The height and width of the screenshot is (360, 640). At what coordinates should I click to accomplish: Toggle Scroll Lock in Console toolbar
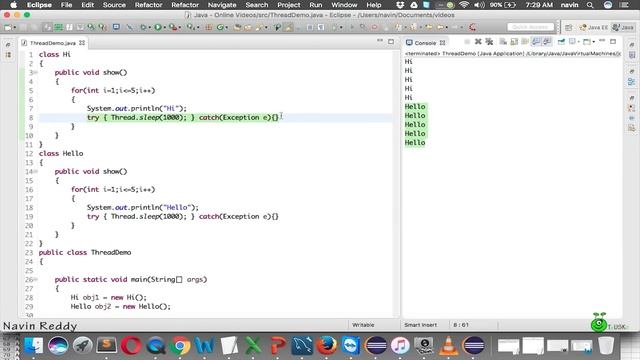click(514, 42)
